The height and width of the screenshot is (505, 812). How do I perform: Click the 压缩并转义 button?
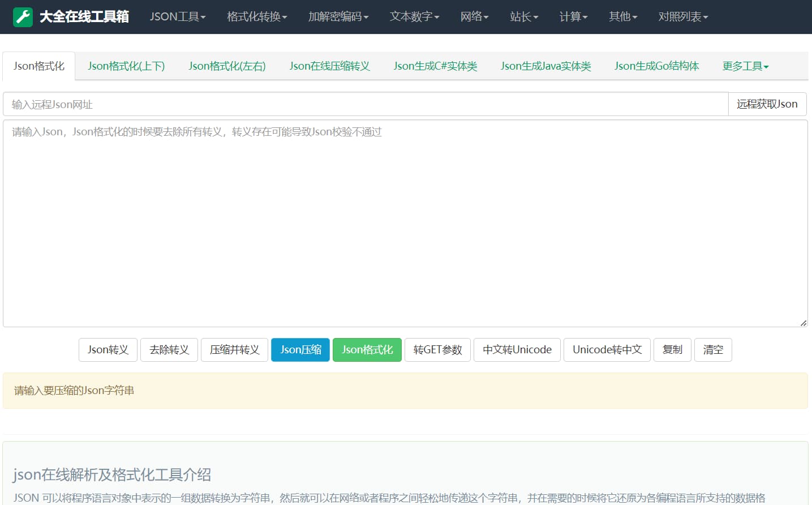click(x=234, y=350)
